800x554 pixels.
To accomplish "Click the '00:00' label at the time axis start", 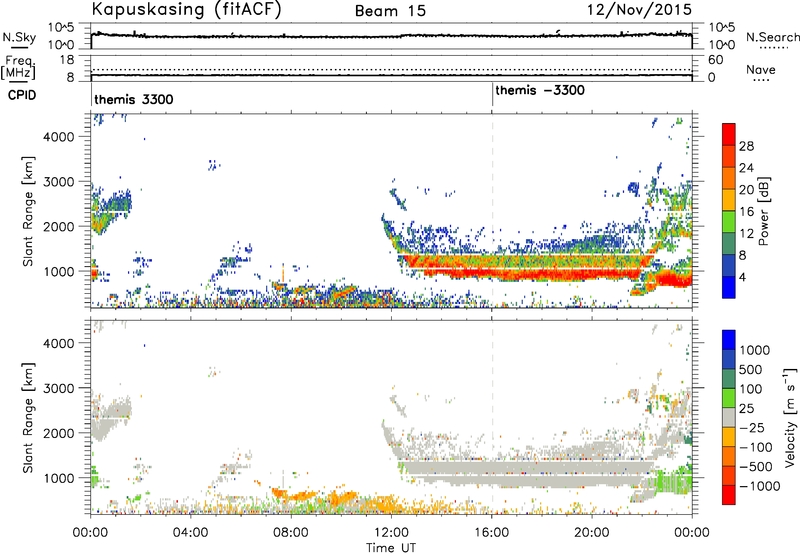I will [x=90, y=533].
